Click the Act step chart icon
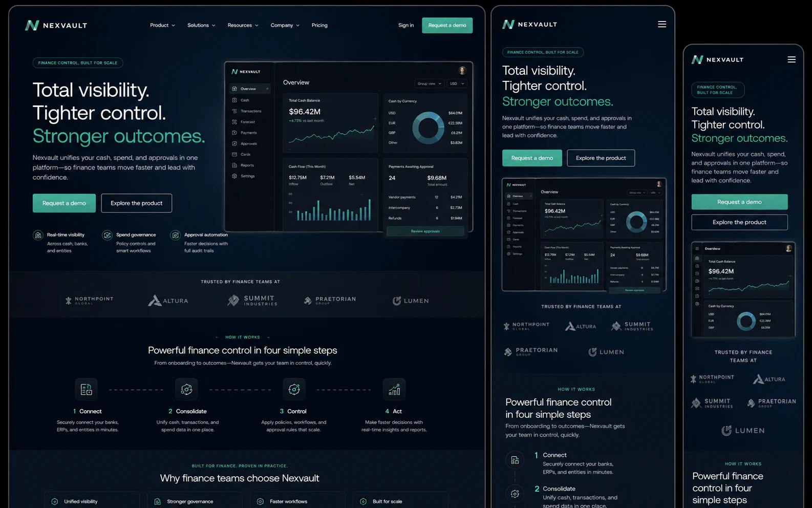812x508 pixels. coord(394,390)
